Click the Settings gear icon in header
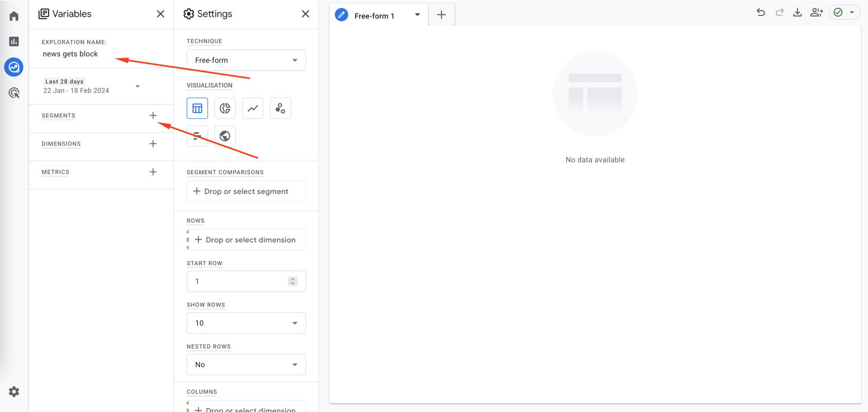This screenshot has height=412, width=868. pos(189,14)
